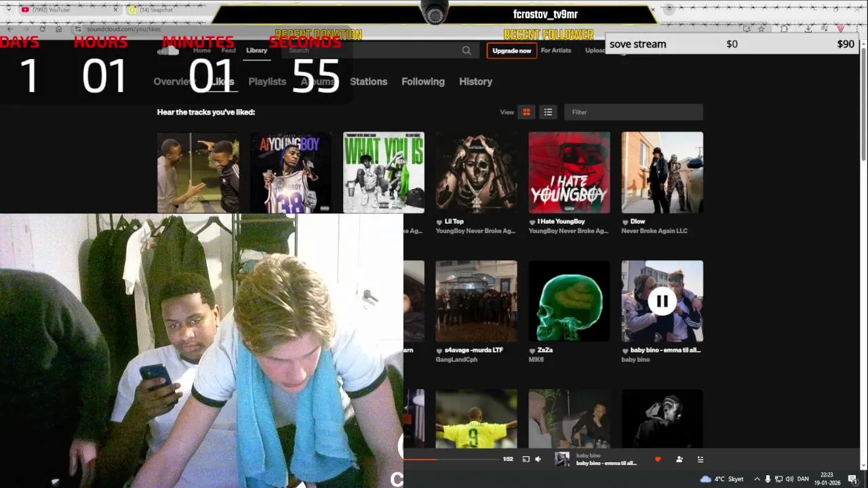This screenshot has width=868, height=488.
Task: Click the browser reload icon
Action: click(42, 29)
